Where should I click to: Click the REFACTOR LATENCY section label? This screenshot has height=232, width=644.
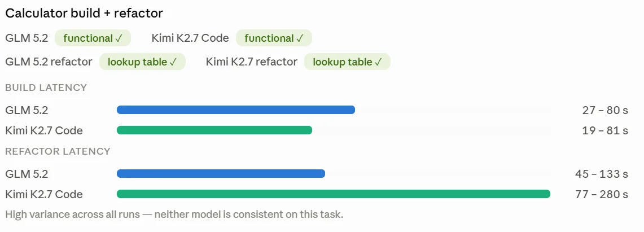tap(58, 151)
